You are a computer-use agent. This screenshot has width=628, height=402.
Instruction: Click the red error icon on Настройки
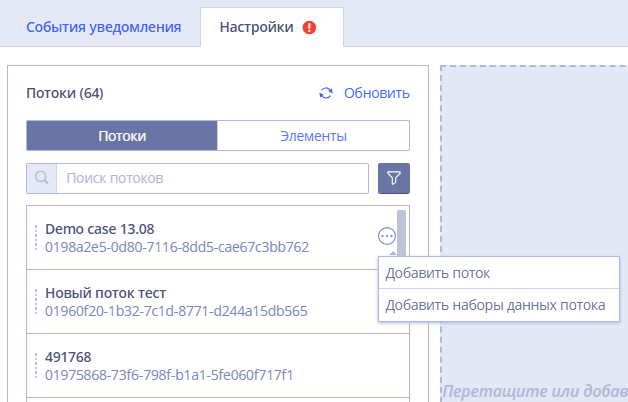309,28
